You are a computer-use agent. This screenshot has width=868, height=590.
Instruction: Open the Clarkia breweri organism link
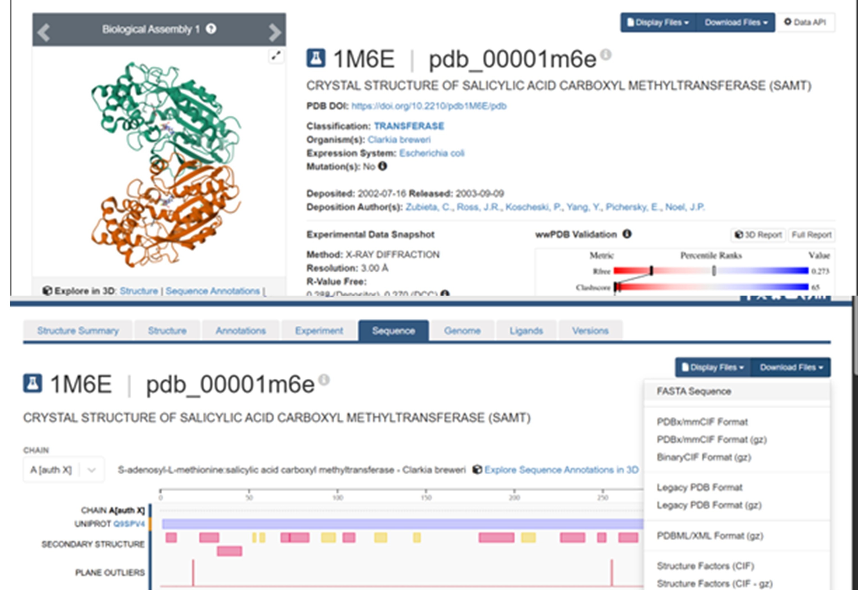pos(399,140)
